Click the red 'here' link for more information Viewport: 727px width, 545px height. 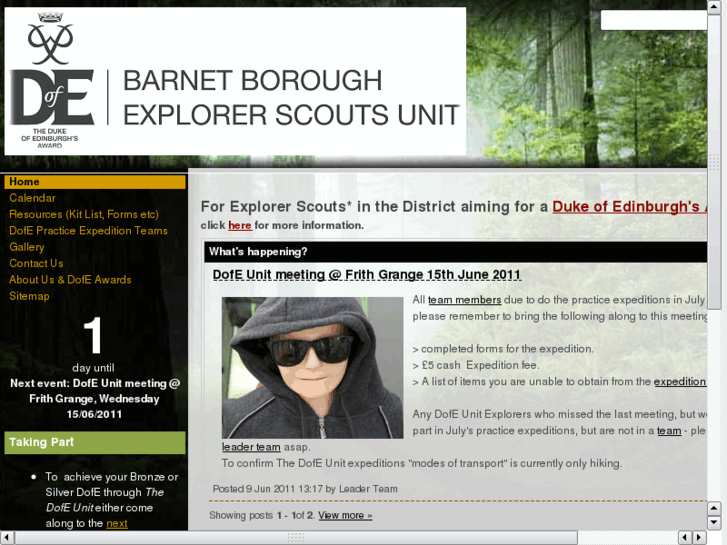point(240,225)
